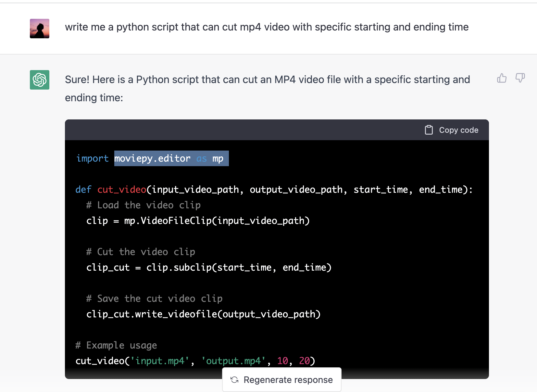Click the '# Cut the video clip' comment

tap(141, 252)
